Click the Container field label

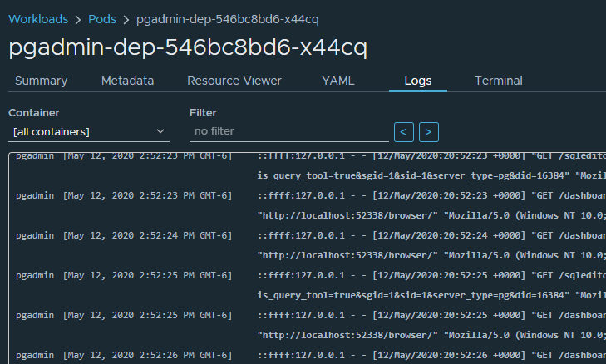tap(34, 113)
